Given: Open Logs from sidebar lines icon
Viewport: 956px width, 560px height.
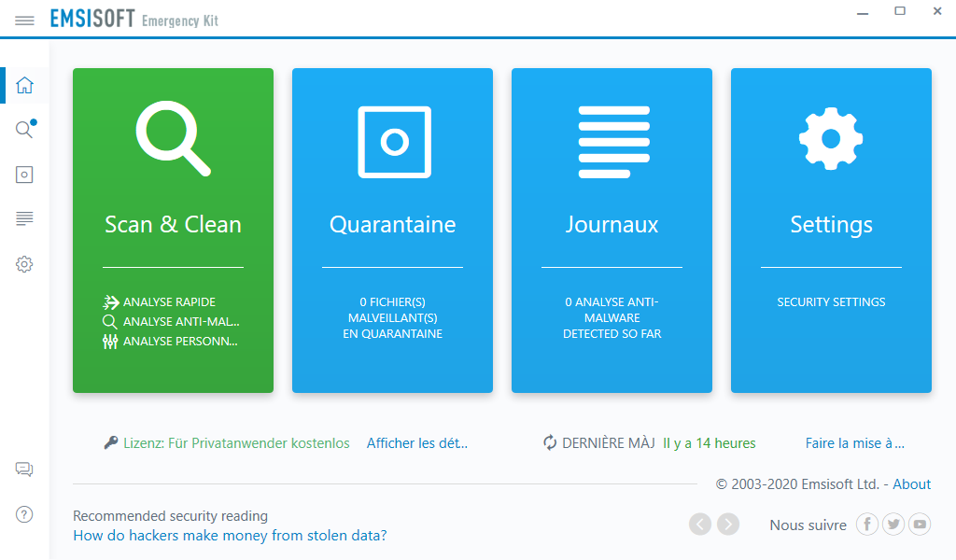Looking at the screenshot, I should [24, 218].
